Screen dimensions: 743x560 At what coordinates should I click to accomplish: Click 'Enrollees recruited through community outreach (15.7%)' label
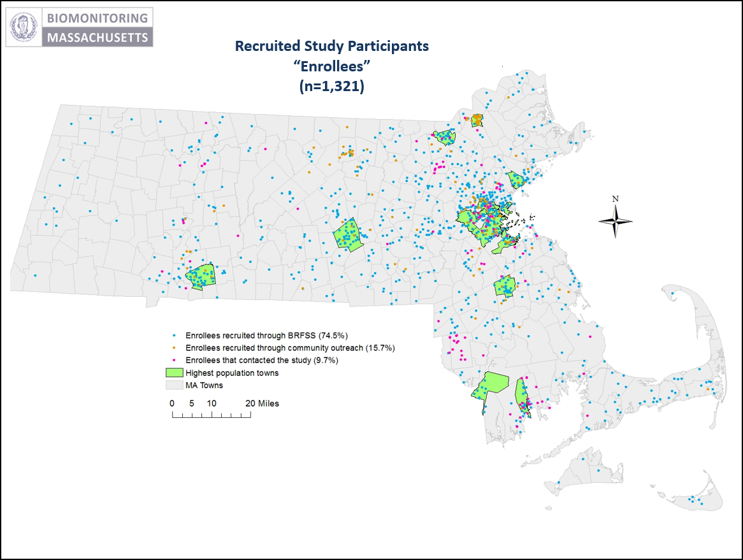coord(290,348)
